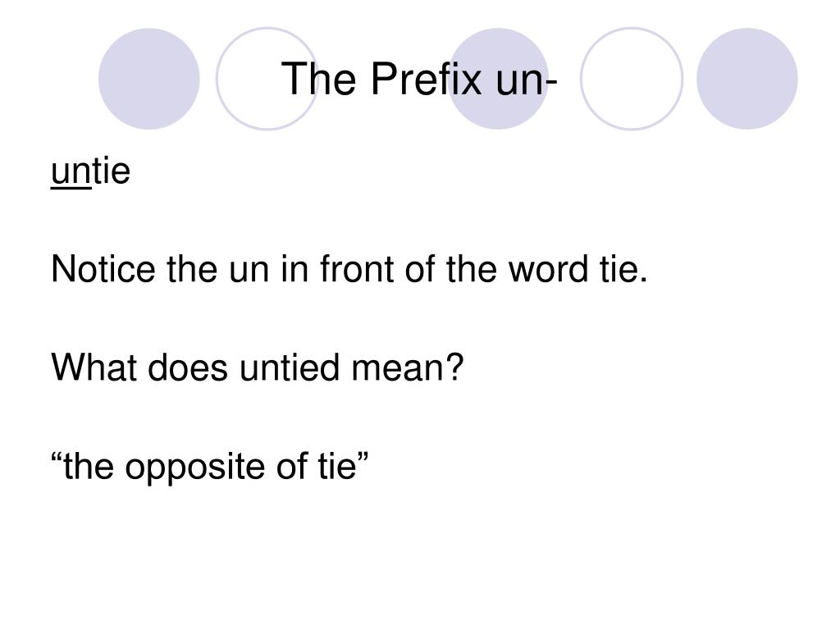Click the last filled lavender circle on the right
The image size is (840, 630).
(747, 79)
